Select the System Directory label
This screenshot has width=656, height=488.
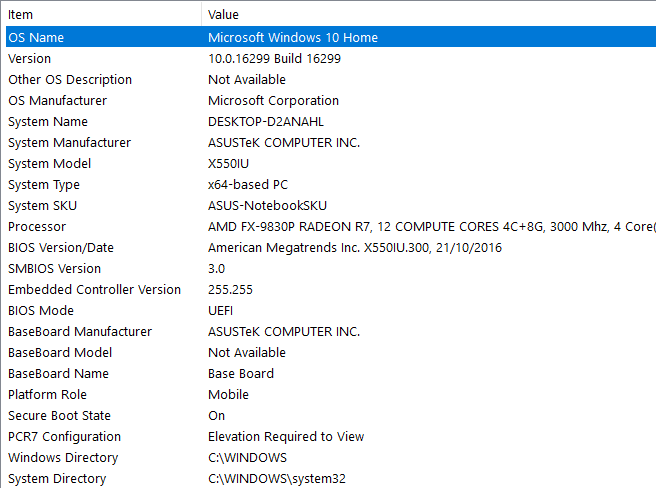[57, 478]
